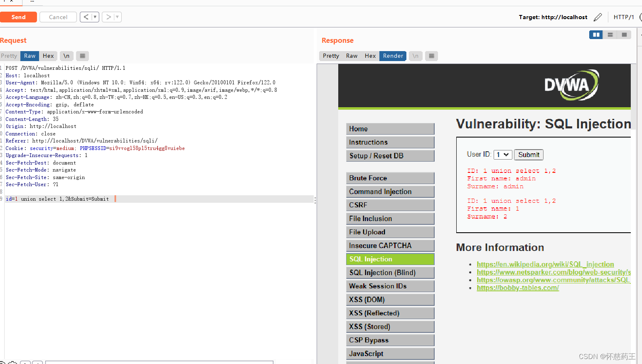The height and width of the screenshot is (364, 642).
Task: Open Instructions in DVWA menu
Action: (390, 142)
